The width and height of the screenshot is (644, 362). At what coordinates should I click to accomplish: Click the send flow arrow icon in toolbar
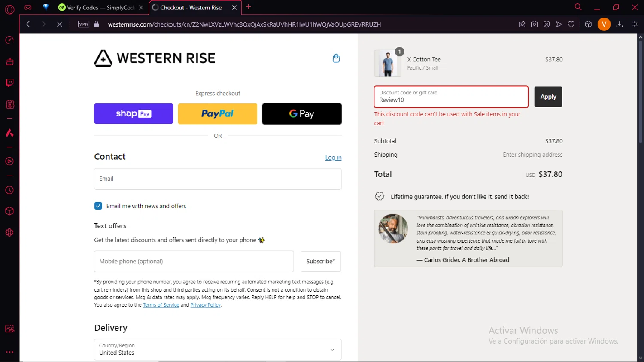click(559, 24)
